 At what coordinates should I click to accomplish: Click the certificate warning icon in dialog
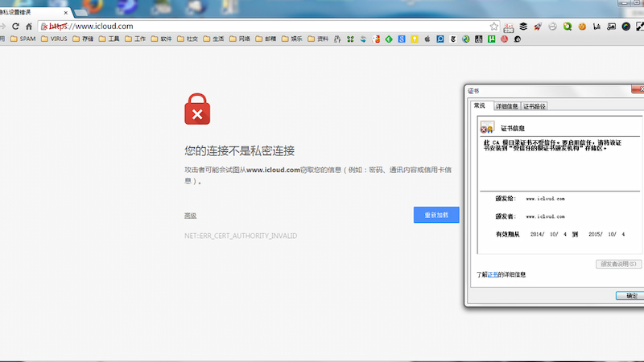click(487, 127)
